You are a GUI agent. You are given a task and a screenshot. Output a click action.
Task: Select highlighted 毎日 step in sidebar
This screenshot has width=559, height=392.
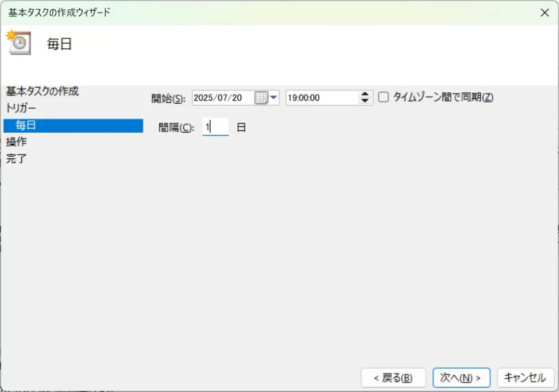click(x=26, y=126)
